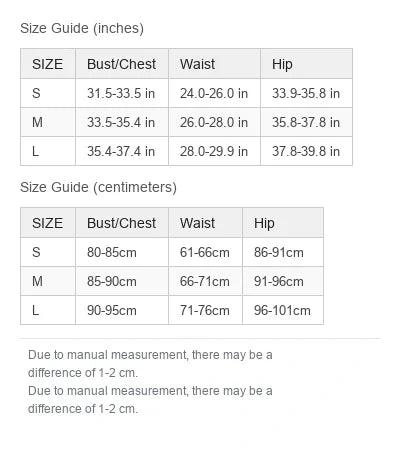
Task: Click the 37.8-39.8 in hip cell
Action: coord(306,151)
